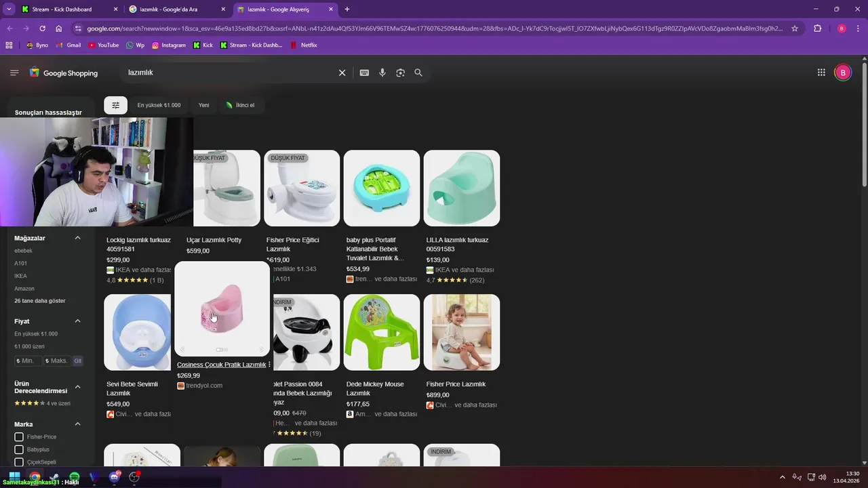Go to Chrome home page
Image resolution: width=868 pixels, height=488 pixels.
[59, 28]
